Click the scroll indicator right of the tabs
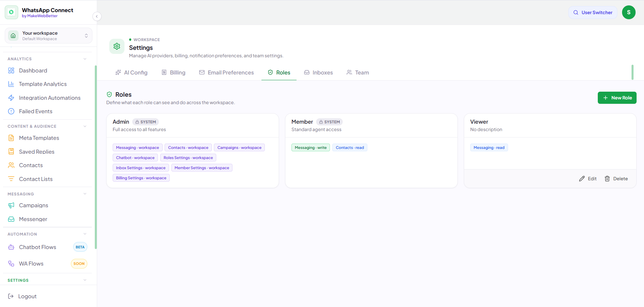This screenshot has width=644, height=307. click(x=633, y=72)
